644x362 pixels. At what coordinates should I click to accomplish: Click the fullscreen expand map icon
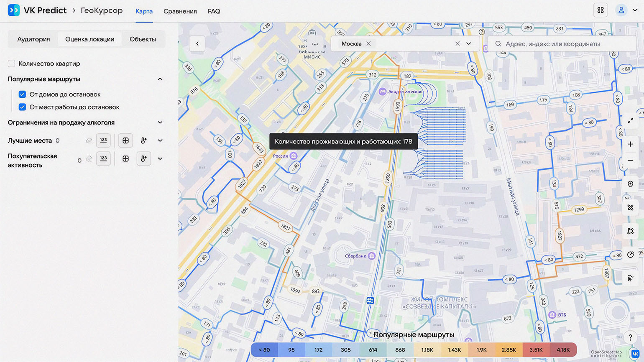coord(630,120)
